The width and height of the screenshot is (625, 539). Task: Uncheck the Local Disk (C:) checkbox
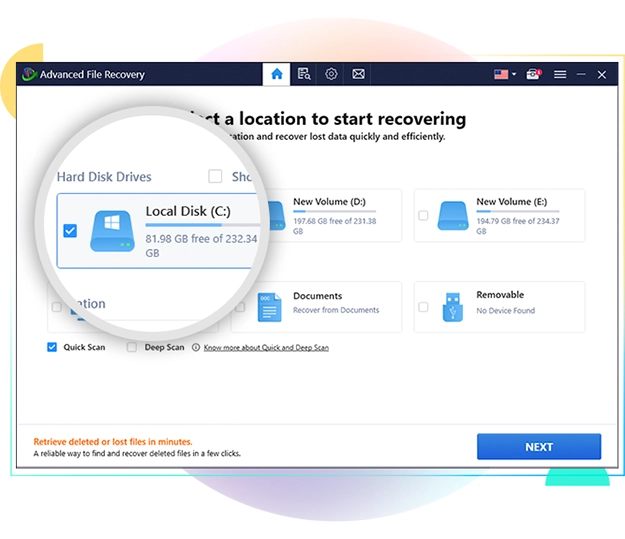[x=70, y=230]
